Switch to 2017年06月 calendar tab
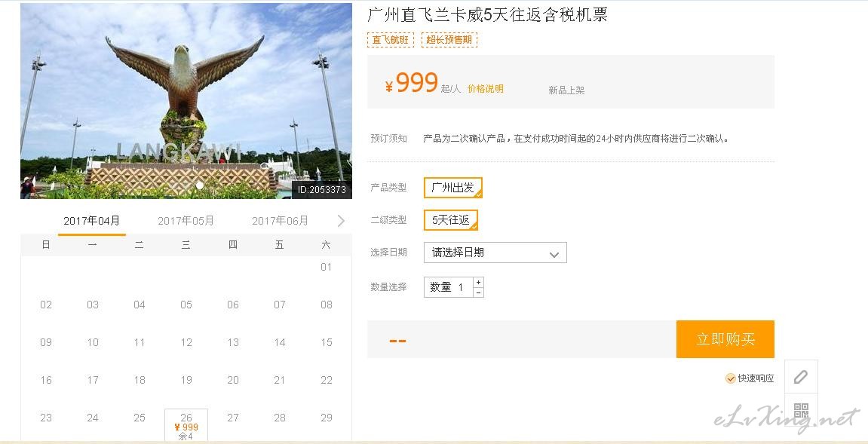The image size is (868, 444). (280, 221)
